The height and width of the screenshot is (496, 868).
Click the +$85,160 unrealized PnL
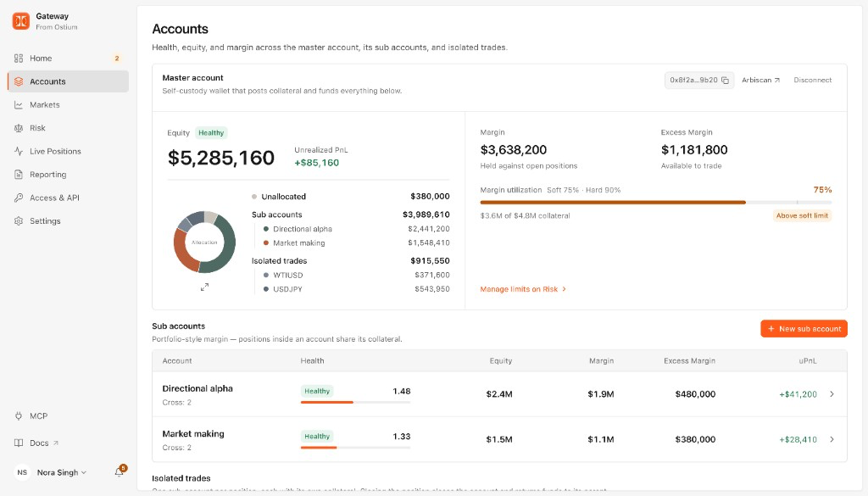pyautogui.click(x=317, y=163)
